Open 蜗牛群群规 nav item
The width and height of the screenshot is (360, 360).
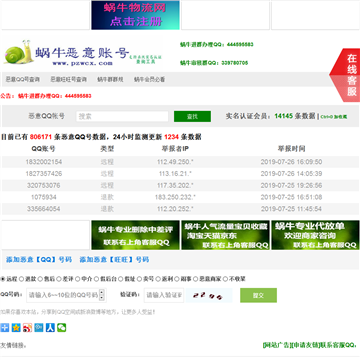point(110,80)
